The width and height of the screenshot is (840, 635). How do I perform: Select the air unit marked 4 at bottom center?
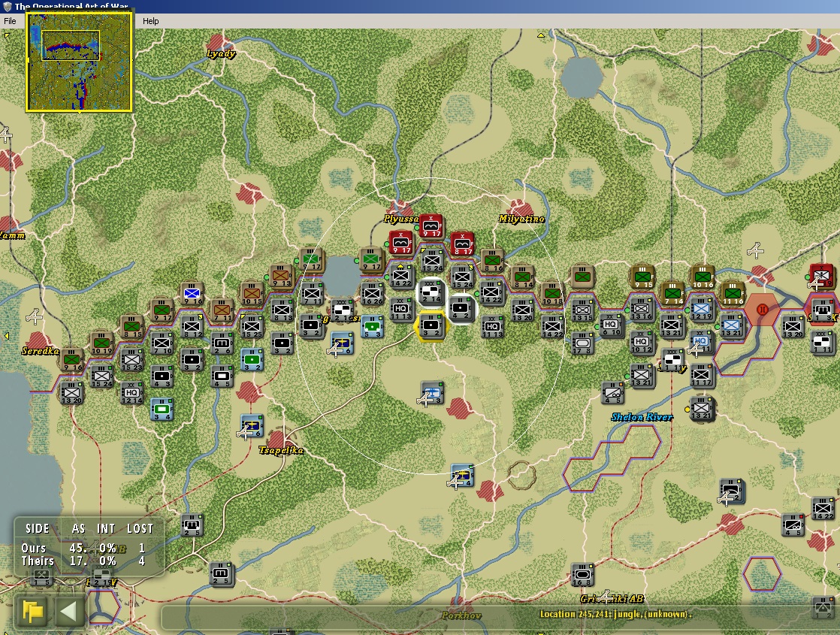tap(461, 476)
